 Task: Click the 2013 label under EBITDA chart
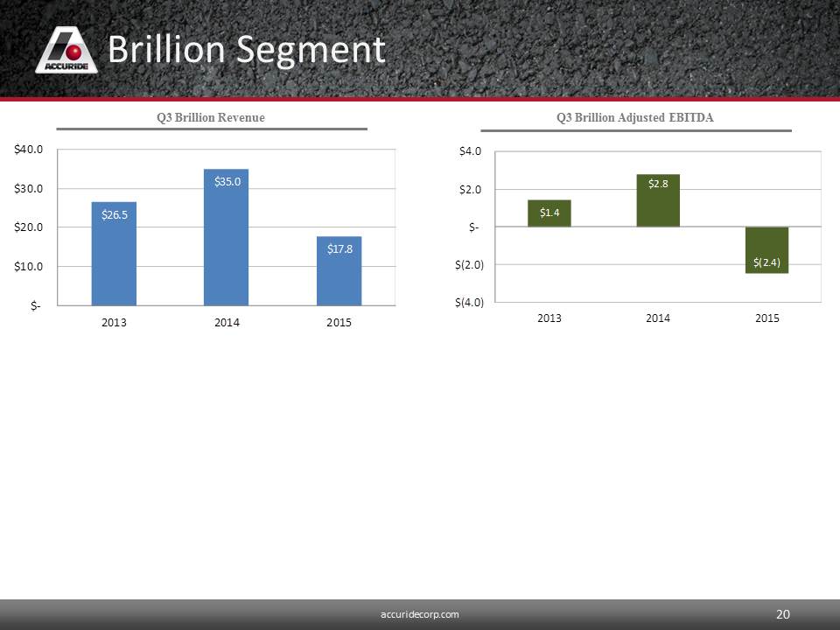pos(549,318)
